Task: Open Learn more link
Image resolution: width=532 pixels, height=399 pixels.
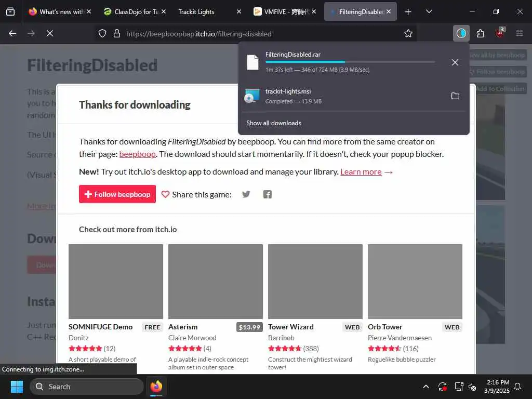Action: (361, 172)
